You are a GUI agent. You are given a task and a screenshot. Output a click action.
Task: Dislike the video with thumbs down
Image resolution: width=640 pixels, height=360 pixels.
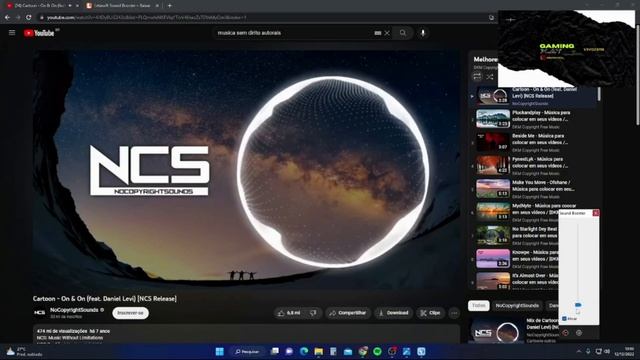tap(313, 313)
